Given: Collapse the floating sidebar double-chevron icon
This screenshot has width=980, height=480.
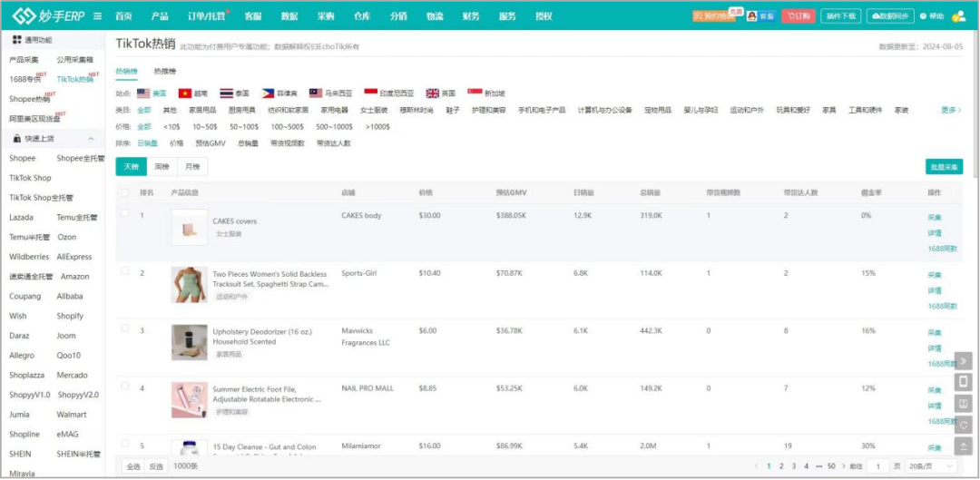Looking at the screenshot, I should coord(963,360).
